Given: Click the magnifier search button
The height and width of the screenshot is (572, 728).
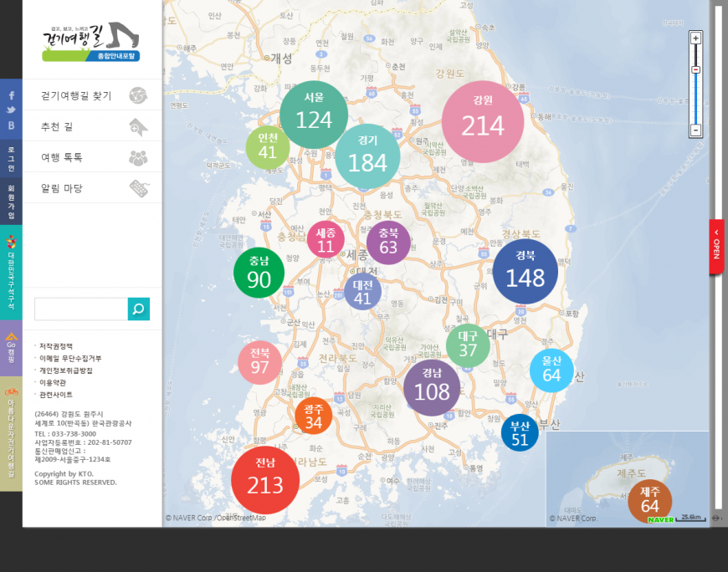Looking at the screenshot, I should pyautogui.click(x=139, y=309).
